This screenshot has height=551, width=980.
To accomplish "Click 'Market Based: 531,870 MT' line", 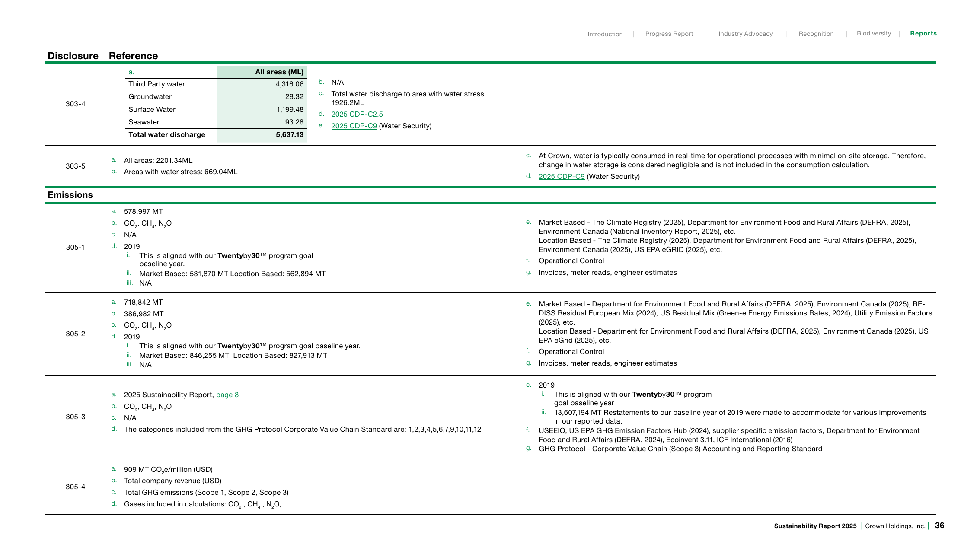I will (232, 274).
